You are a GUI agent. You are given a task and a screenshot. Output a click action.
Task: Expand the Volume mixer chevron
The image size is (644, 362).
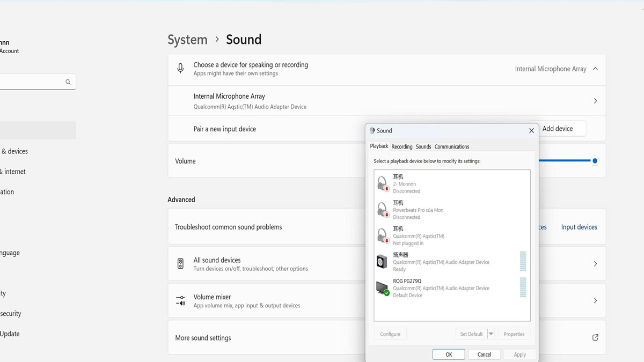tap(595, 301)
